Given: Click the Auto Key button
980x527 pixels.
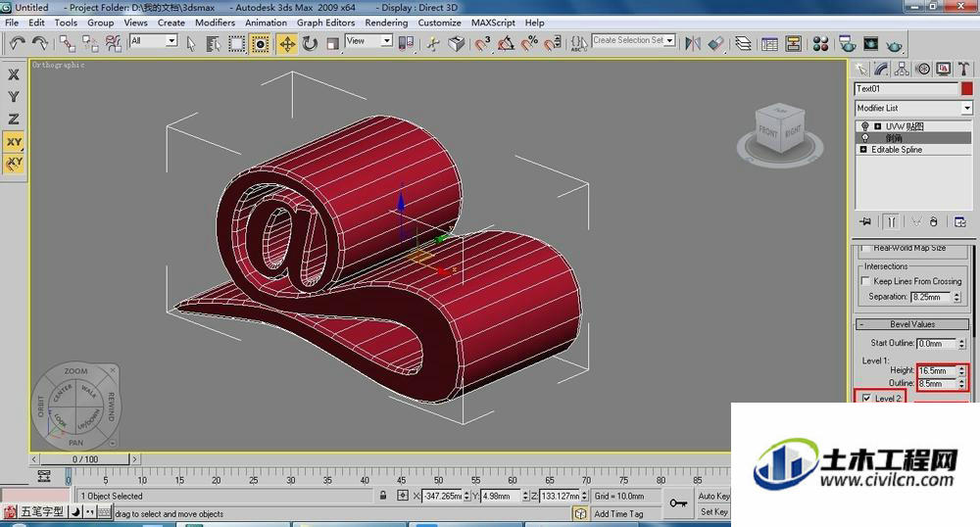Looking at the screenshot, I should click(x=713, y=496).
